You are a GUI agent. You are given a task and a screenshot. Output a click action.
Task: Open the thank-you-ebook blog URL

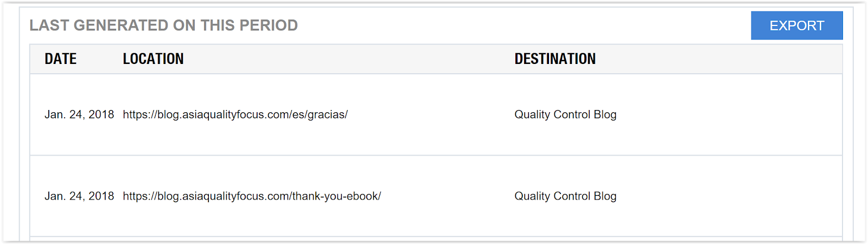pyautogui.click(x=252, y=196)
